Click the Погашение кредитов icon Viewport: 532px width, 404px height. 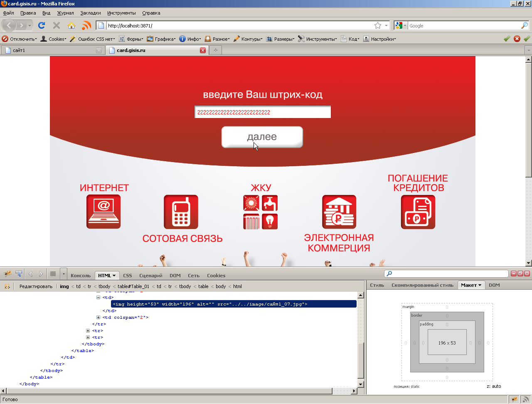pos(418,212)
